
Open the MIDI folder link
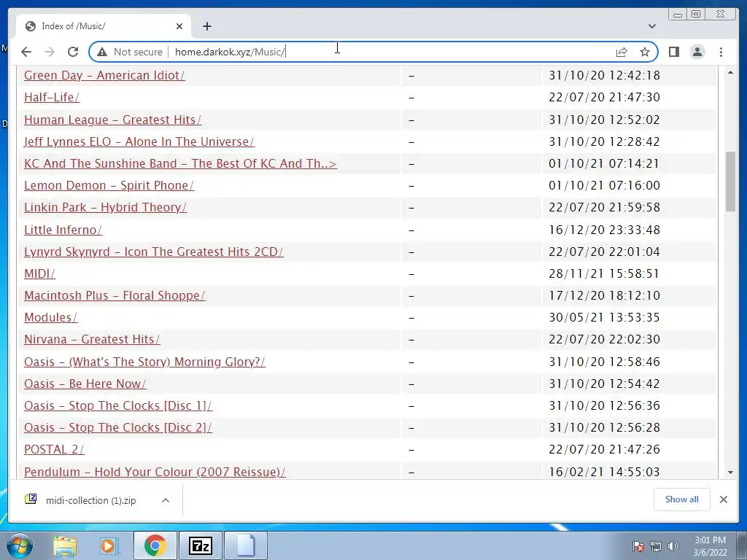click(x=39, y=273)
